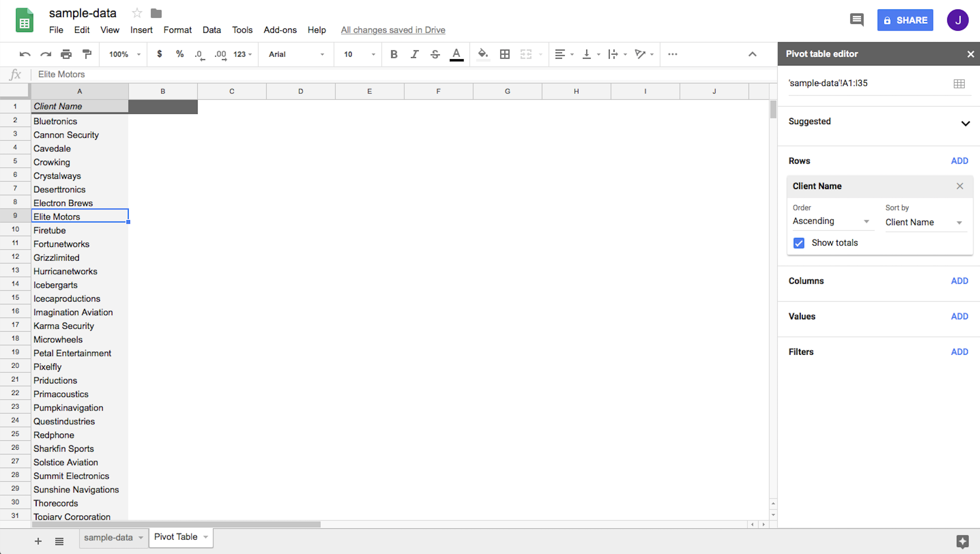Remove the Client Name row field
Image resolution: width=980 pixels, height=554 pixels.
pyautogui.click(x=960, y=186)
